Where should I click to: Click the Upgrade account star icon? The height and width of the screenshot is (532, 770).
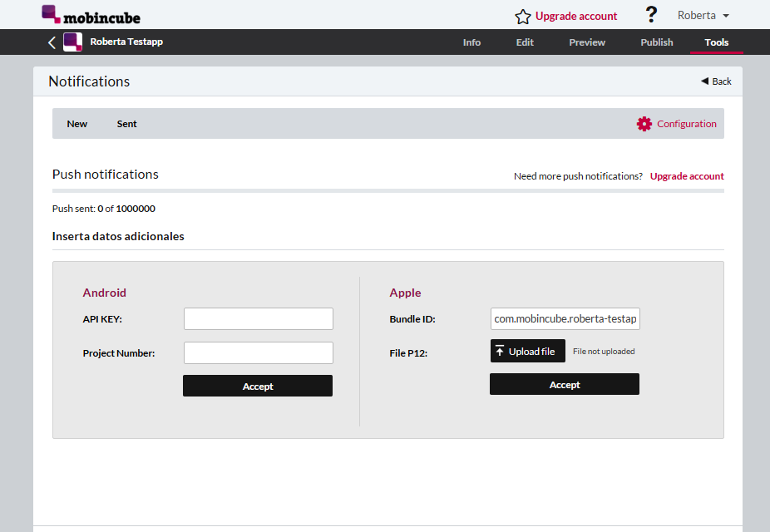point(522,17)
